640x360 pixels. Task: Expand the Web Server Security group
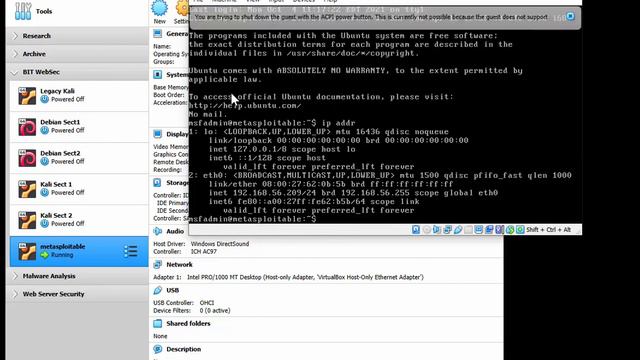16,294
